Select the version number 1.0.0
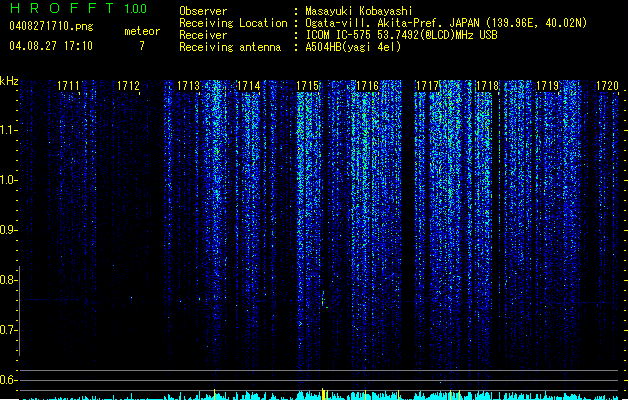Viewport: 629px width, 400px height. coord(136,9)
